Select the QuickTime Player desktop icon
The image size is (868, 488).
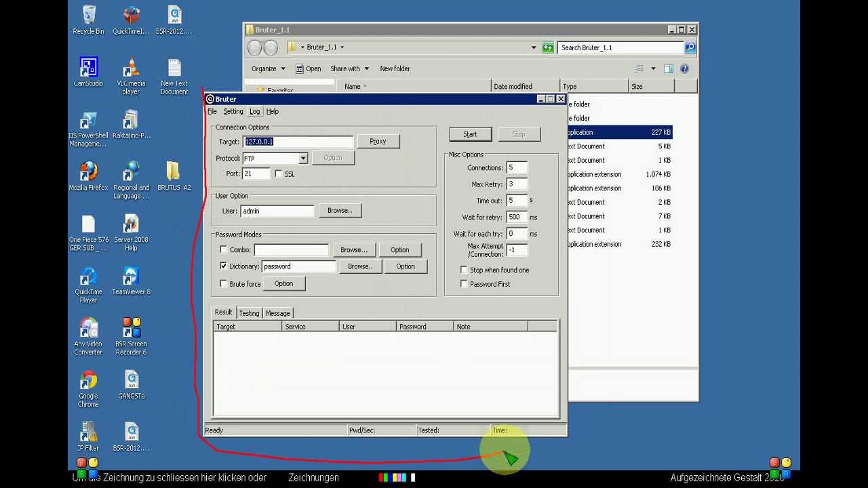(x=88, y=285)
